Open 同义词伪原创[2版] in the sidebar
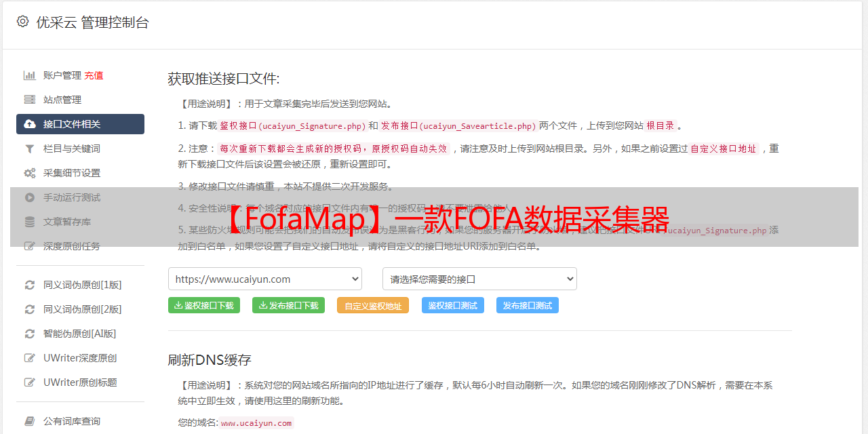 click(x=83, y=309)
